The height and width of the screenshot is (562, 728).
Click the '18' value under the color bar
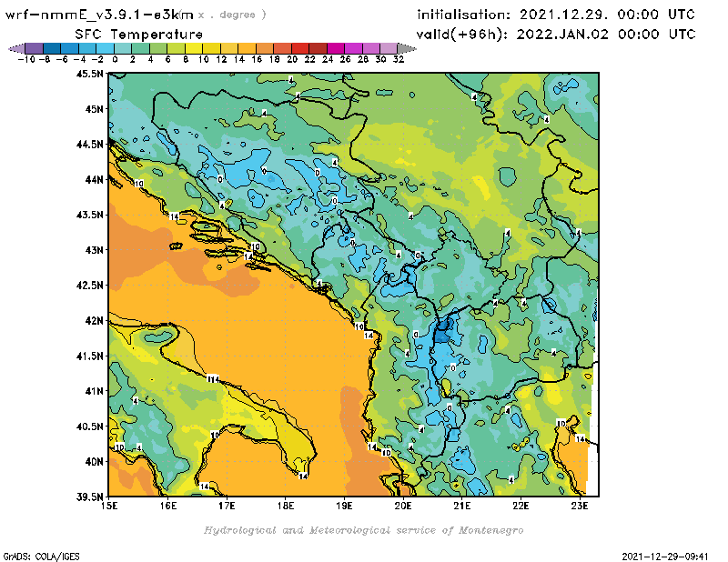click(x=275, y=59)
